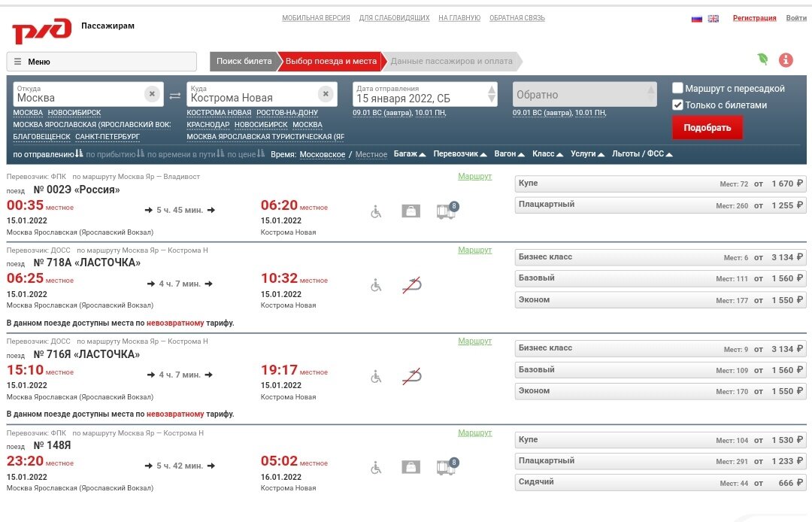Open Пассажирам section header

point(108,26)
